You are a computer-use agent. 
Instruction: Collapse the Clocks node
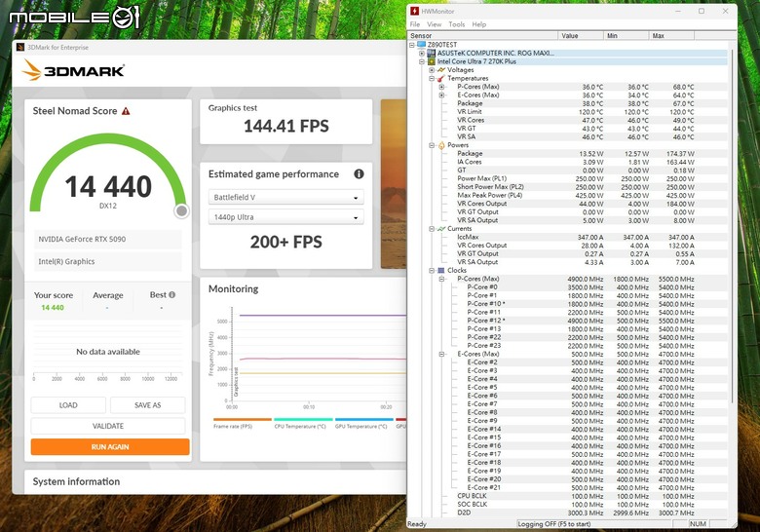[x=432, y=270]
